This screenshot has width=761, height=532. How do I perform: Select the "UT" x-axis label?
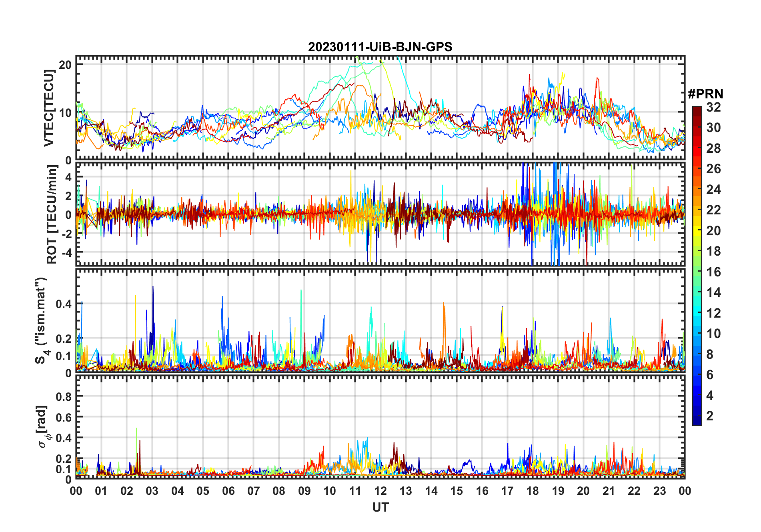pyautogui.click(x=380, y=507)
